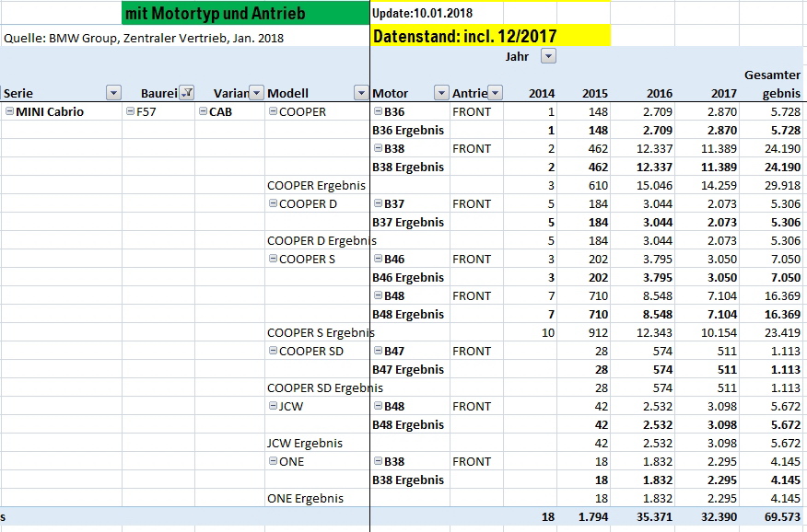Collapse the B38 motor under ONE
This screenshot has height=532, width=807.
coord(379,461)
